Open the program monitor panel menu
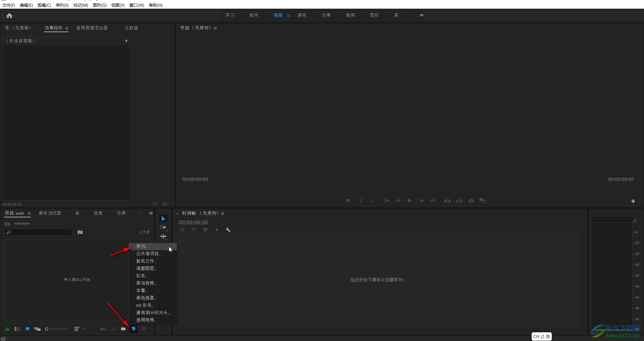The height and width of the screenshot is (341, 644). (x=215, y=28)
